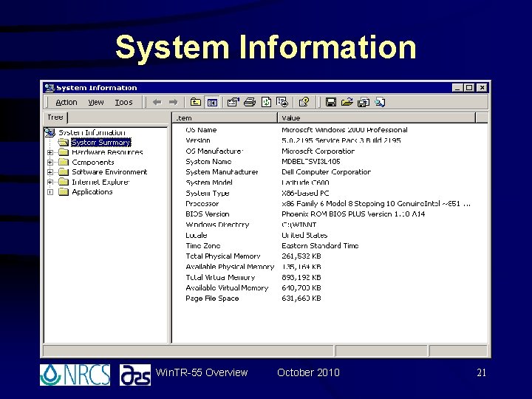Select the Windows Directory row
Screen dimensions: 532x399
(330, 225)
